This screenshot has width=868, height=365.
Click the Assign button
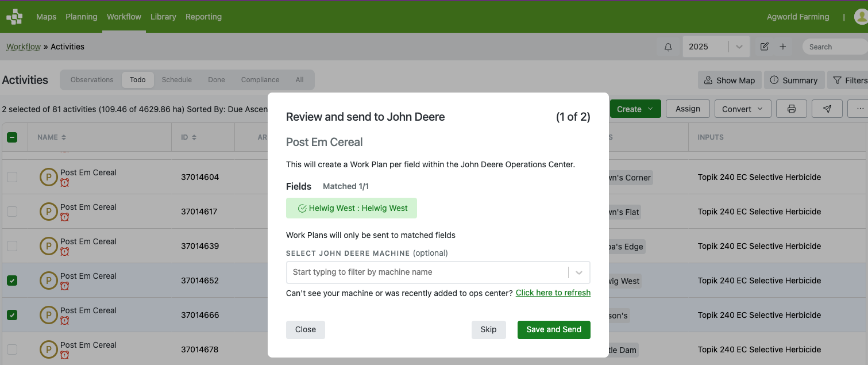688,109
